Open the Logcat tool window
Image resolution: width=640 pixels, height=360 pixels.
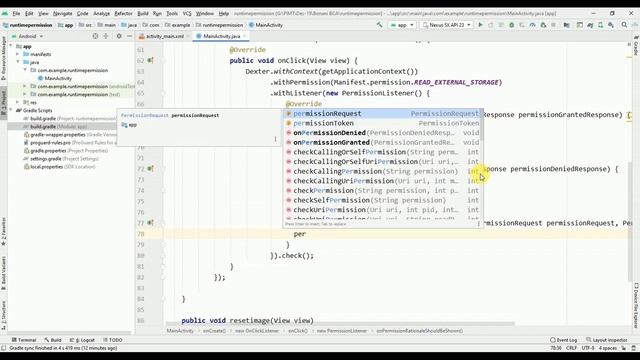pyautogui.click(x=83, y=340)
